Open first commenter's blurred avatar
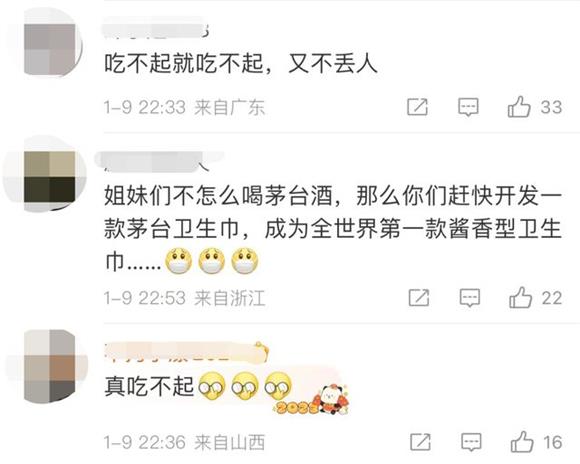 coord(50,43)
